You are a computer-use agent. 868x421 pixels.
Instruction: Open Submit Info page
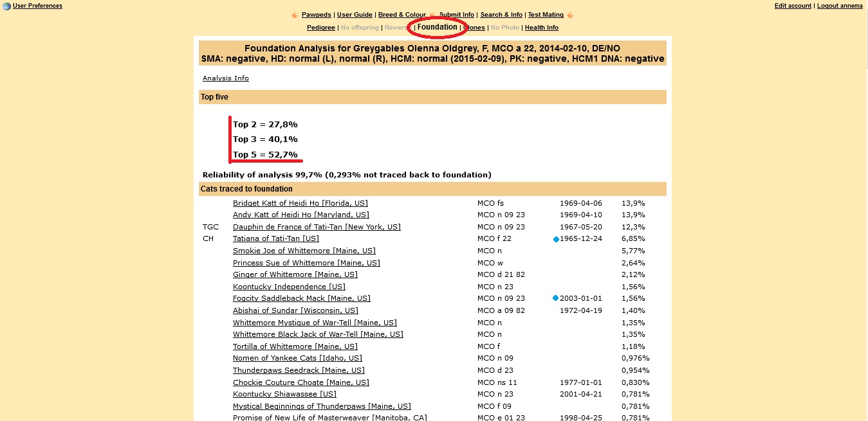[457, 15]
